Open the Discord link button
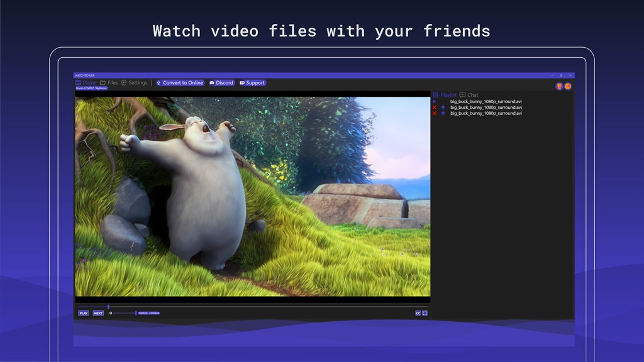 221,82
